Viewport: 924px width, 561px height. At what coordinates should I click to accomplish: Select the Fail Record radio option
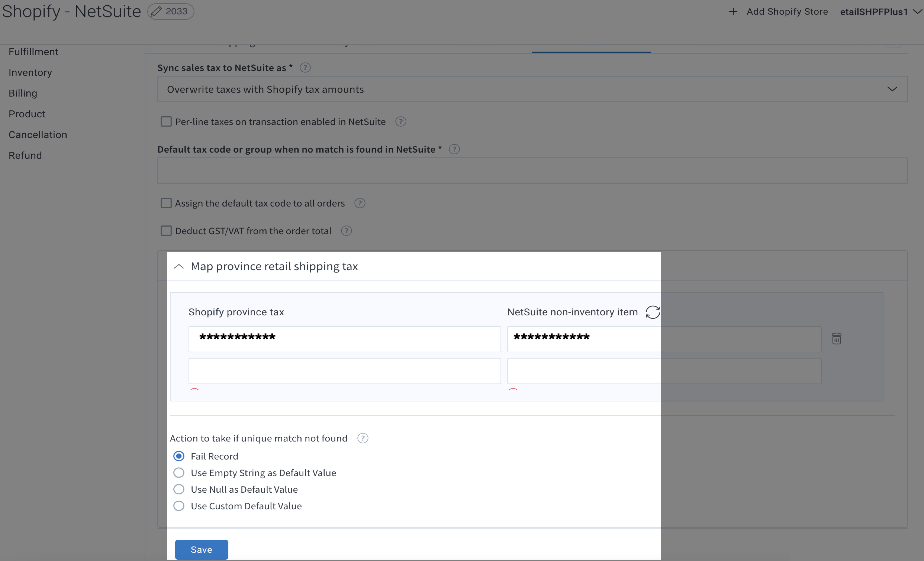pos(179,456)
